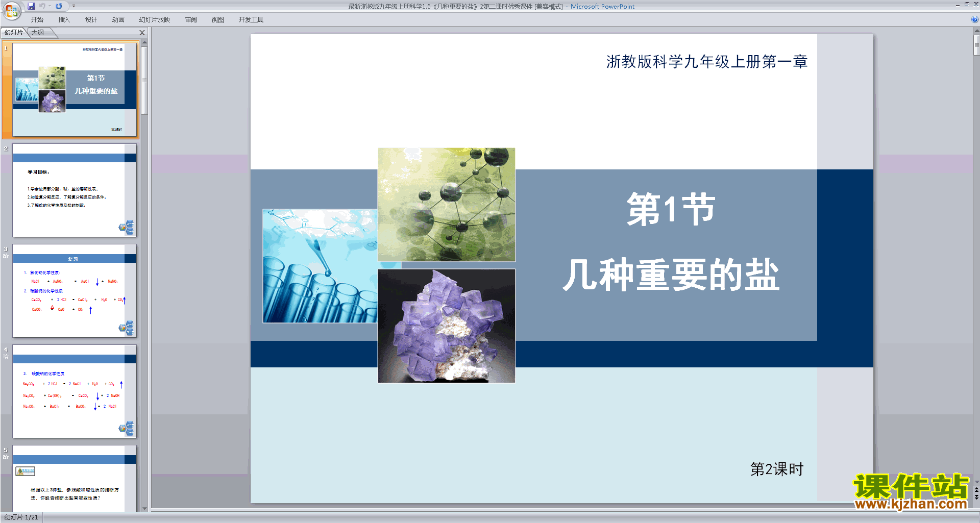Open the Undo history dropdown arrow

[x=50, y=6]
